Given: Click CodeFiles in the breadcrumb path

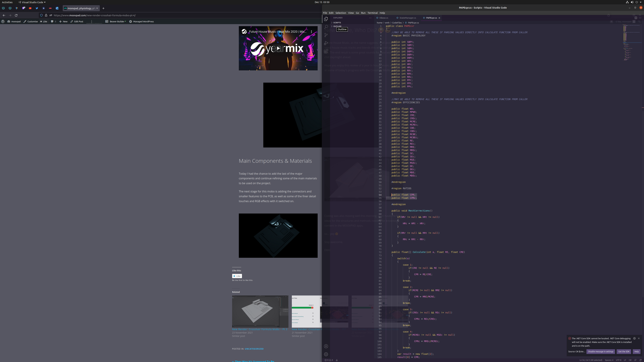Looking at the screenshot, I should [397, 23].
